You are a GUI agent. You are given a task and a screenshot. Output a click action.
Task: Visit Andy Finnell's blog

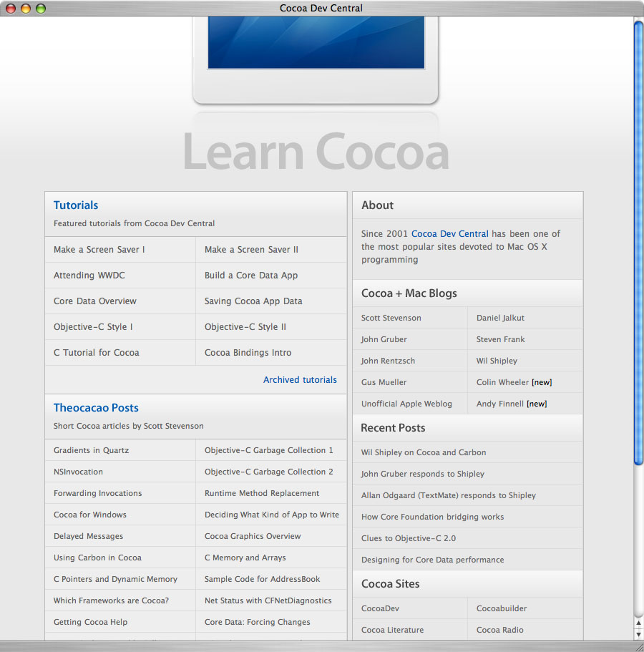(x=500, y=404)
